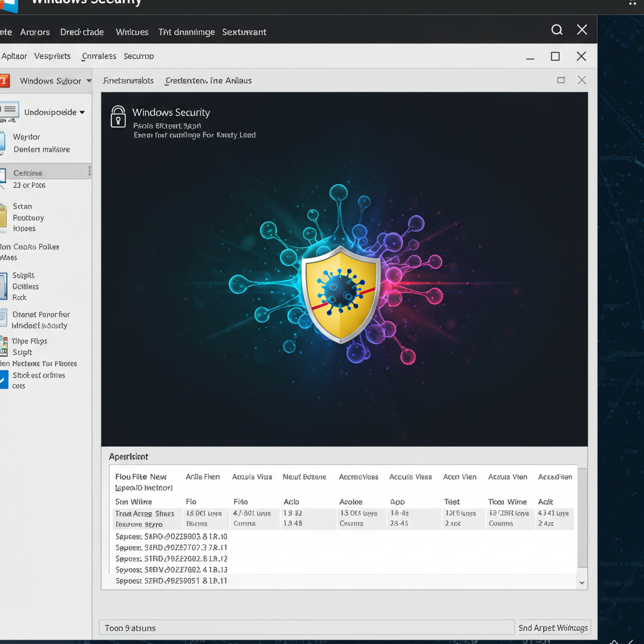Select Sutgits Dolilees Rock sidebar item
This screenshot has width=644, height=644.
click(25, 286)
